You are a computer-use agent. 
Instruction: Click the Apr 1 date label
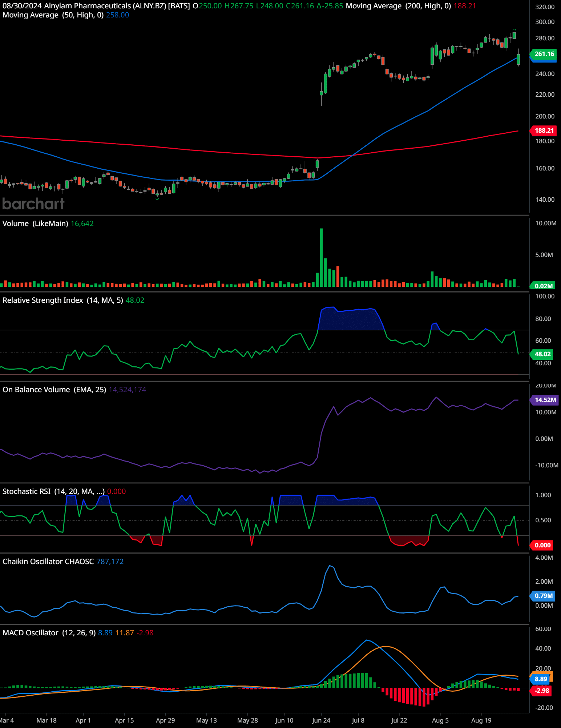[83, 720]
